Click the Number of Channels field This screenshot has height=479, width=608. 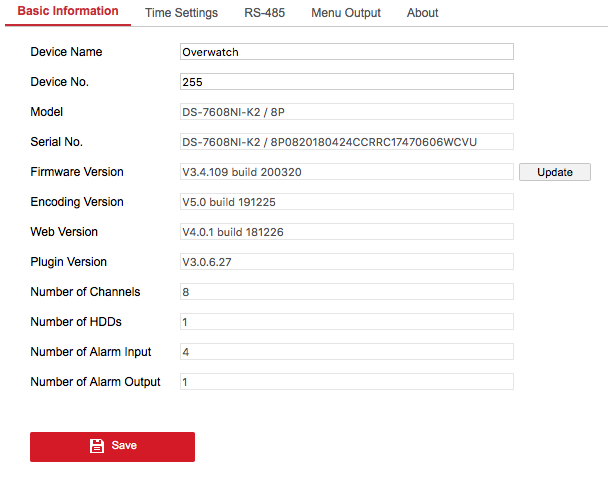(x=347, y=292)
